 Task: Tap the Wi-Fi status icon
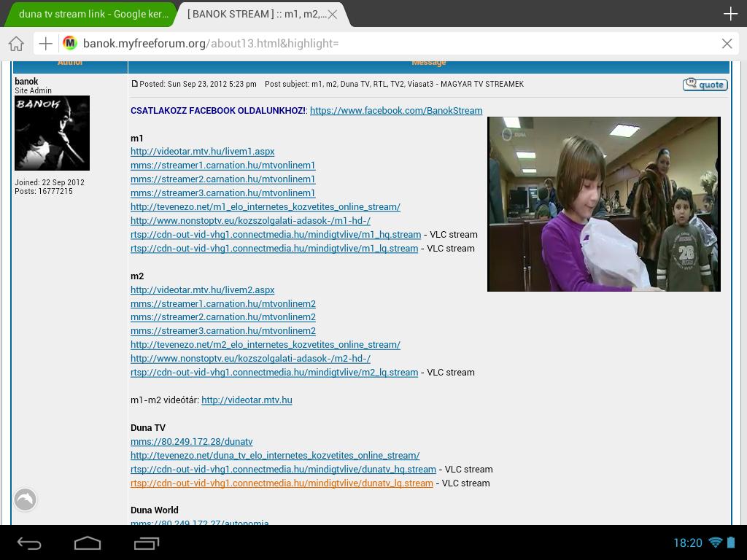coord(715,542)
